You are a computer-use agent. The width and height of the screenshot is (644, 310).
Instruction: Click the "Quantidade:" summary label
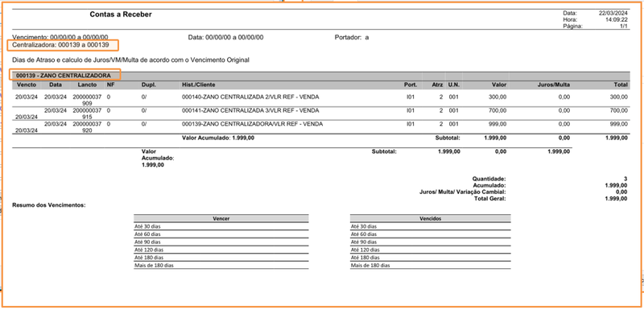point(489,179)
